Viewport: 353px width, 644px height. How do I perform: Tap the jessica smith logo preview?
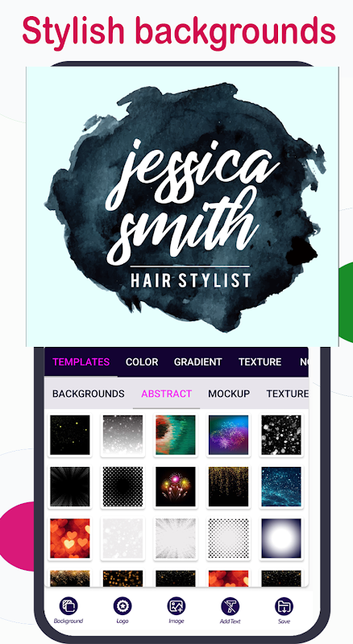[x=182, y=207]
